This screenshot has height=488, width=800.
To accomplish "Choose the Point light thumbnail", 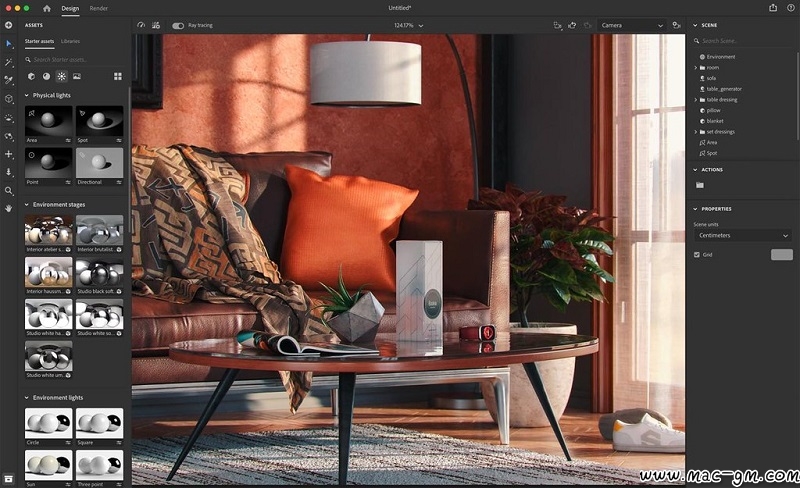I will (x=48, y=163).
